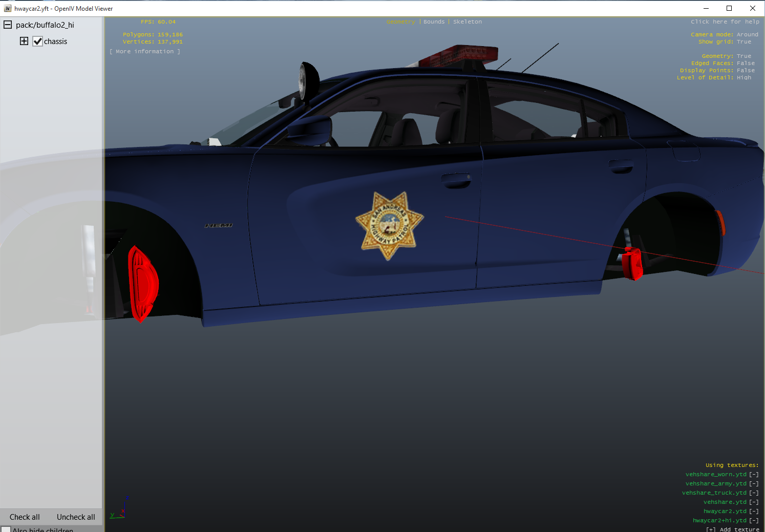Expand the chassis tree node
765x532 pixels.
pos(24,41)
